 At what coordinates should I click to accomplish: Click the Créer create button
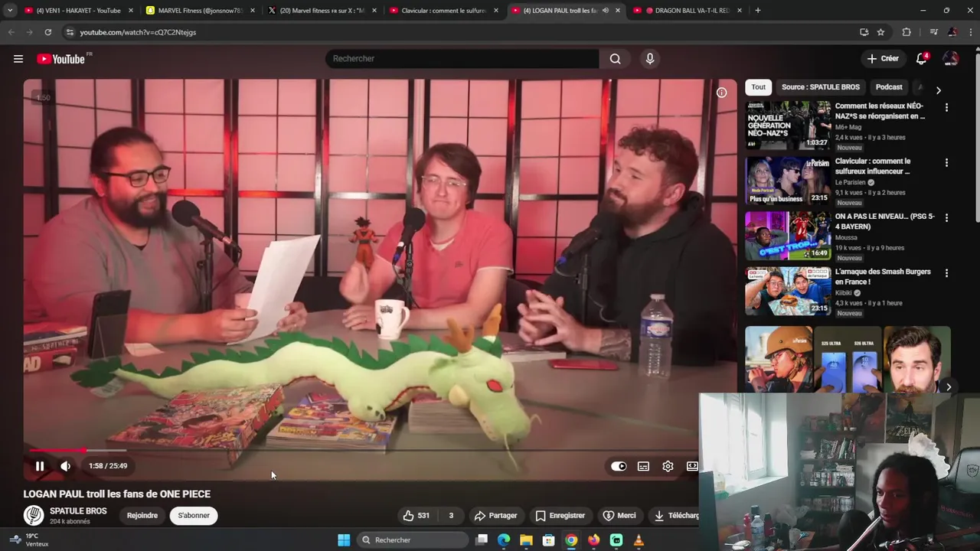[x=883, y=59]
